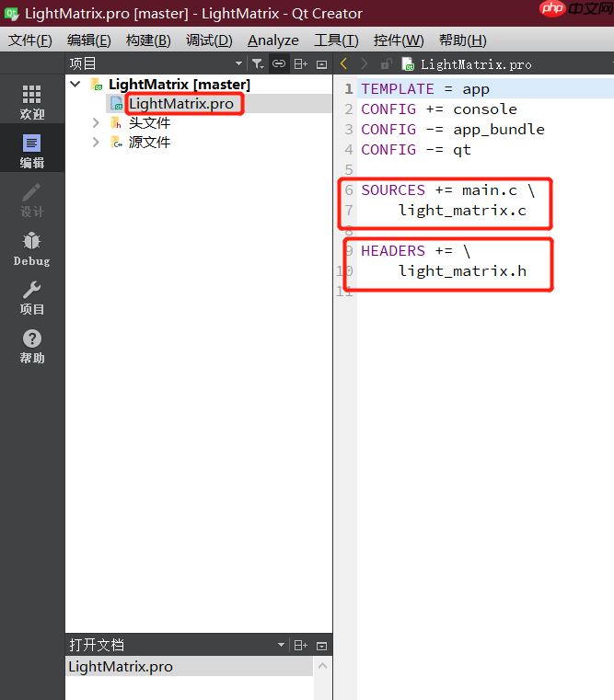Open the 帮助(H) menu

pyautogui.click(x=462, y=40)
